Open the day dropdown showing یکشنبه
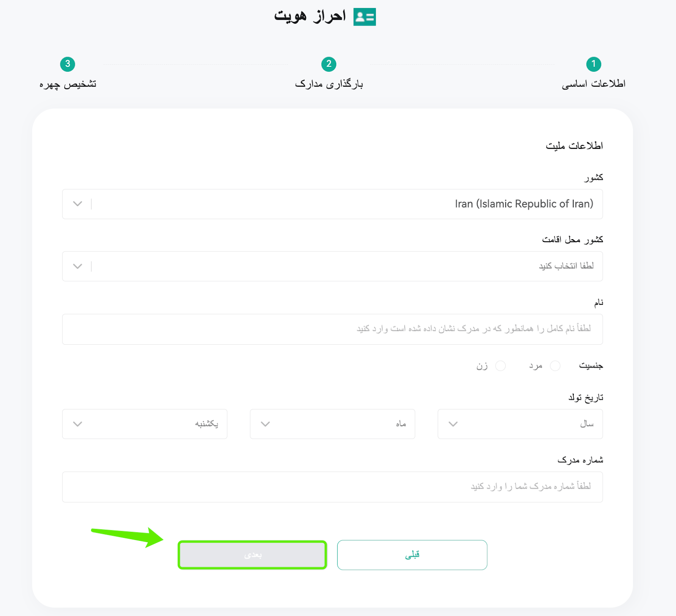676x616 pixels. [x=145, y=424]
